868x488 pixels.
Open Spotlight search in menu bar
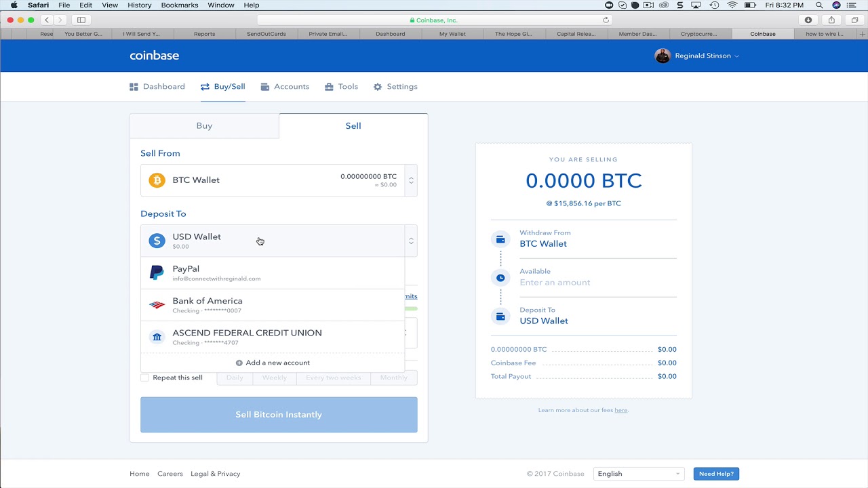[x=819, y=5]
